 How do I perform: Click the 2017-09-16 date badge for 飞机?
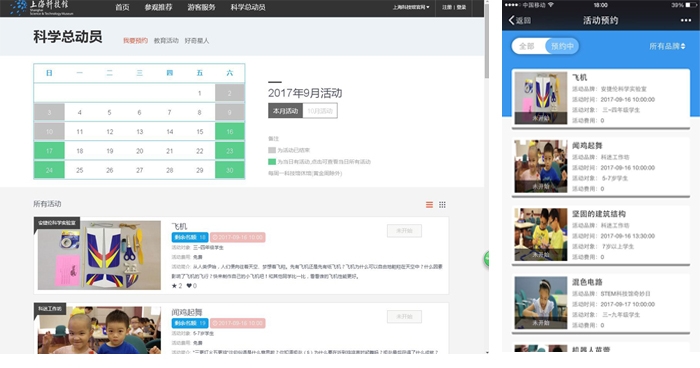coord(238,237)
